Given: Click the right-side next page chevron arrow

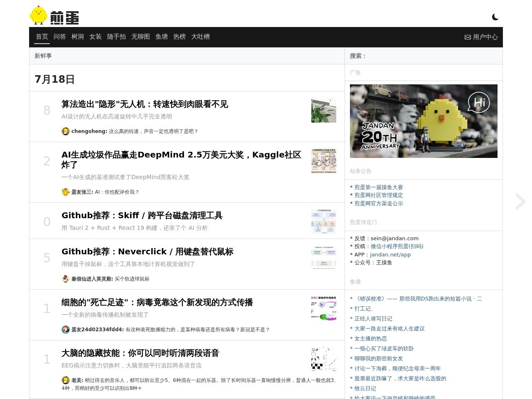Looking at the screenshot, I should click(x=520, y=202).
